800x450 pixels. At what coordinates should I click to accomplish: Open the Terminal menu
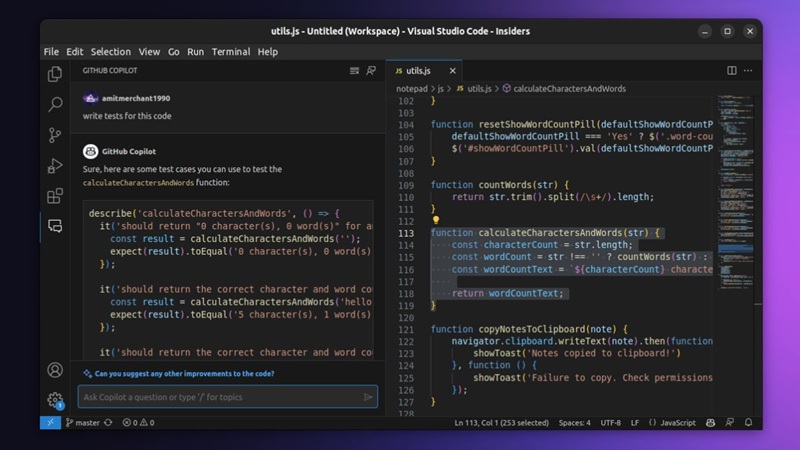pyautogui.click(x=231, y=52)
